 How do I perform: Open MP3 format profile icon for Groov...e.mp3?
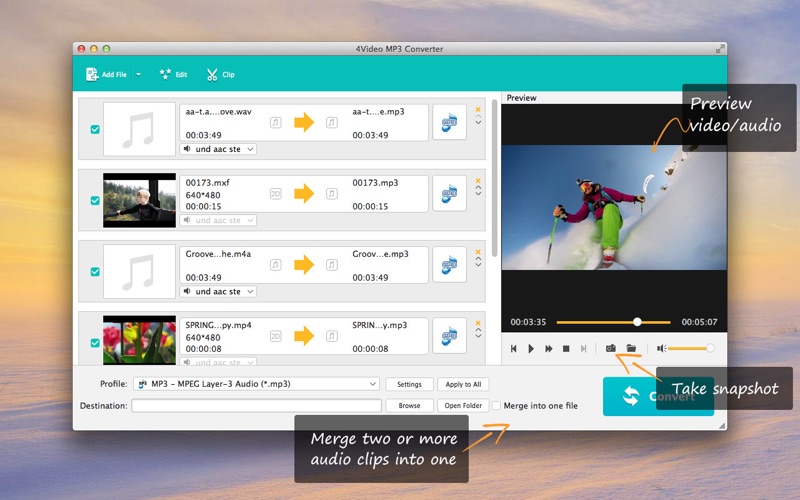[449, 264]
